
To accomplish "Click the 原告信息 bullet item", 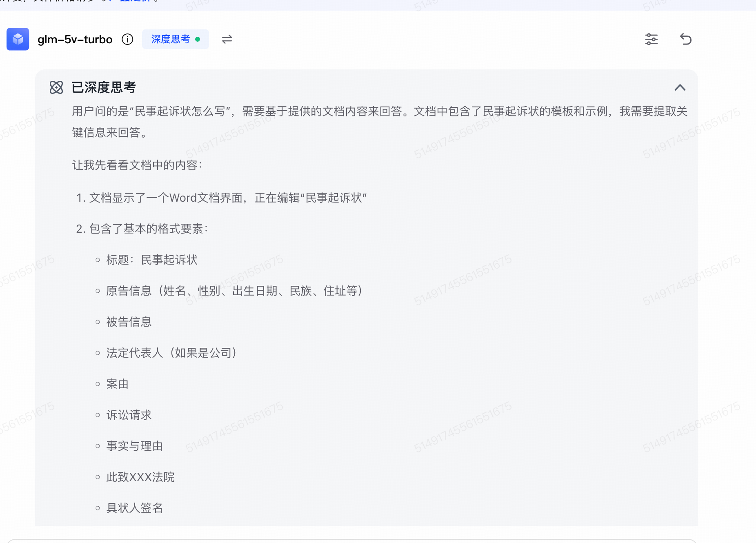I will [x=234, y=291].
